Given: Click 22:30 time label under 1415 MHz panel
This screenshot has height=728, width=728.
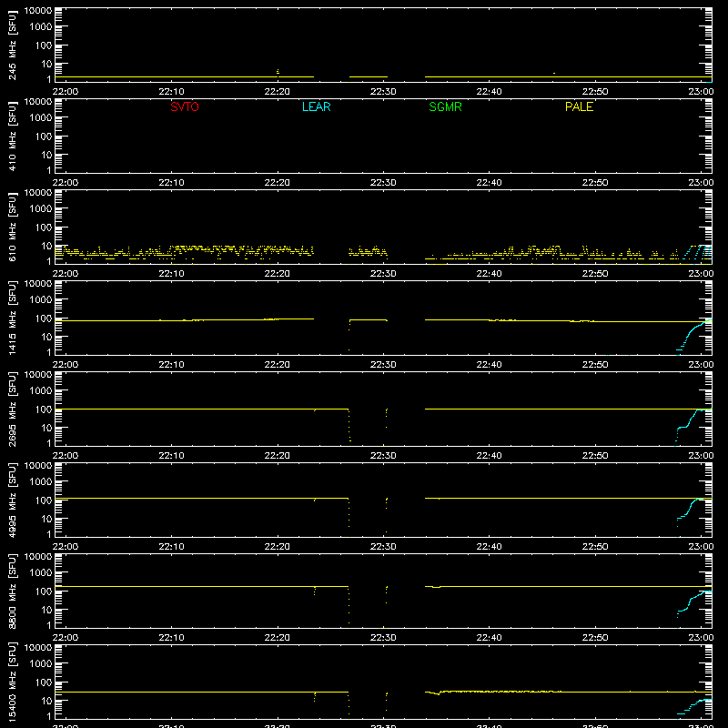Looking at the screenshot, I should [383, 365].
